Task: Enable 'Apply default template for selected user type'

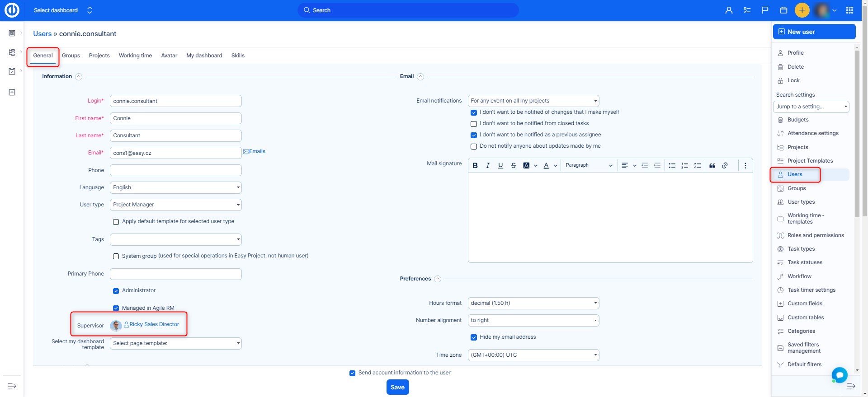Action: (116, 222)
